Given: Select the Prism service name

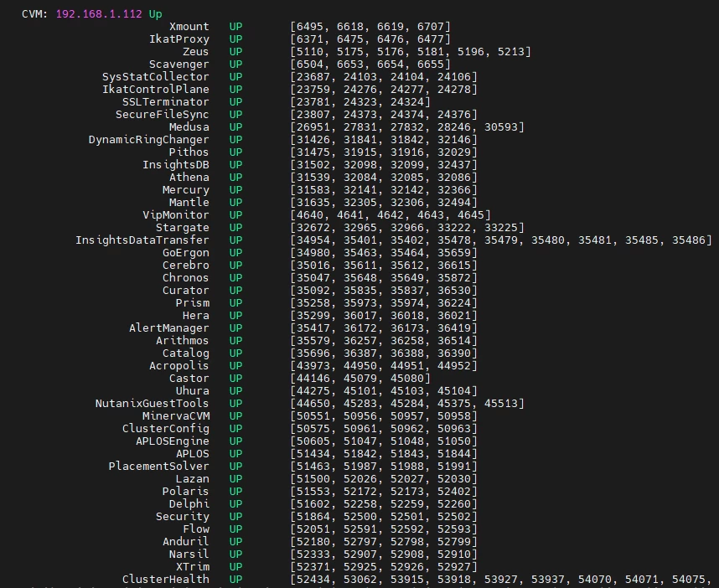Looking at the screenshot, I should (x=193, y=303).
